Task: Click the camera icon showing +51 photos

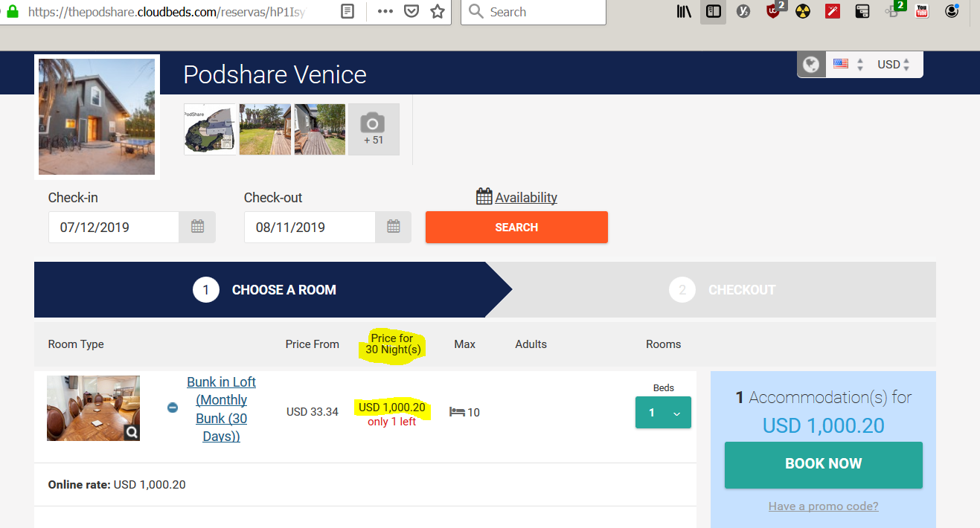Action: 374,129
